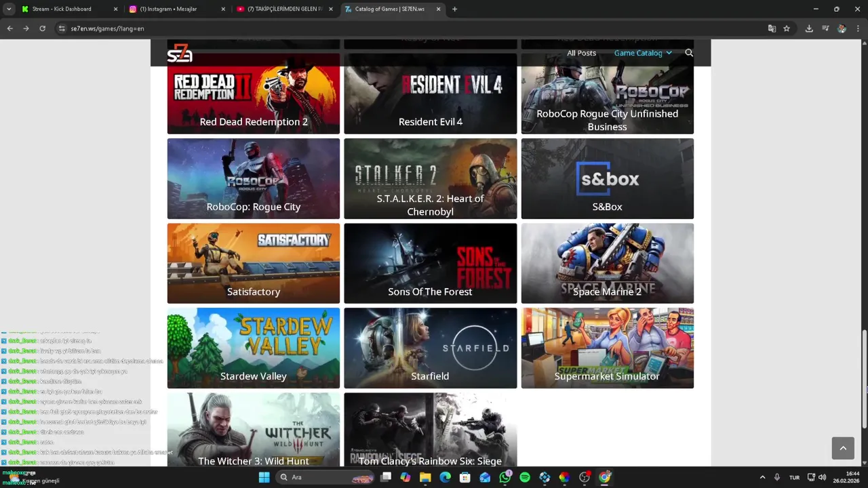868x488 pixels.
Task: Click the Windows taskbar search box Ara
Action: 326,477
